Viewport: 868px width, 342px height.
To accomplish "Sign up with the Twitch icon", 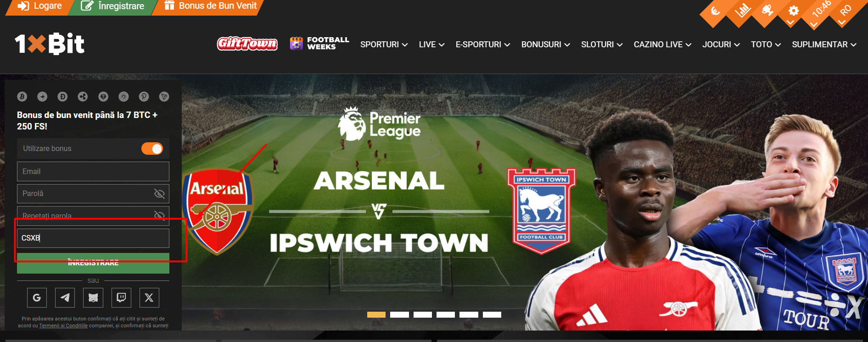I will click(x=121, y=298).
